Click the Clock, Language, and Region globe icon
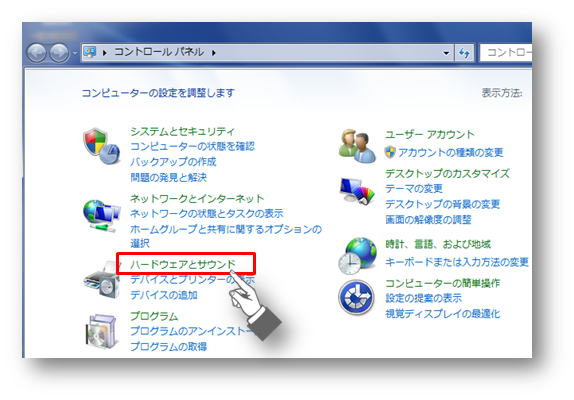 [x=357, y=256]
